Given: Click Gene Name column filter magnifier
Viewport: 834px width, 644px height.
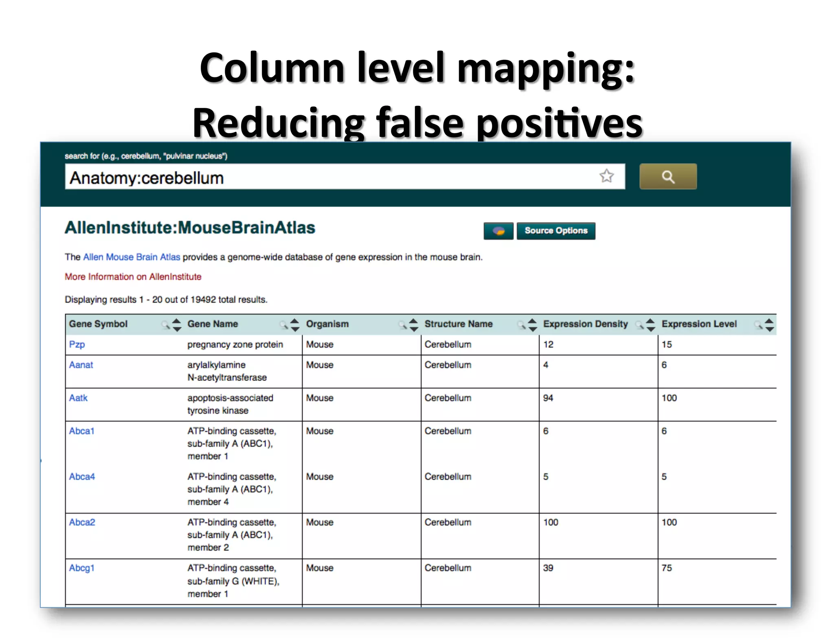Looking at the screenshot, I should click(x=283, y=324).
